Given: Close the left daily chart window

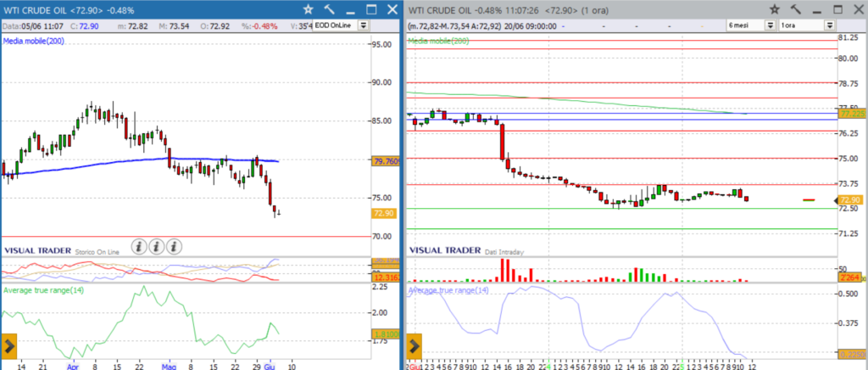Looking at the screenshot, I should 392,9.
